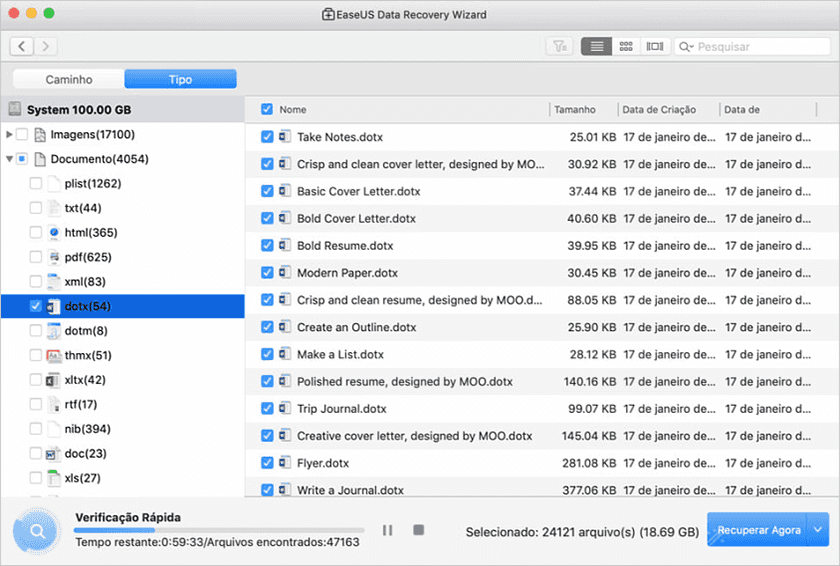The image size is (840, 566).
Task: Select Creative cover letter, designed by MOO.dotx
Action: (x=414, y=436)
